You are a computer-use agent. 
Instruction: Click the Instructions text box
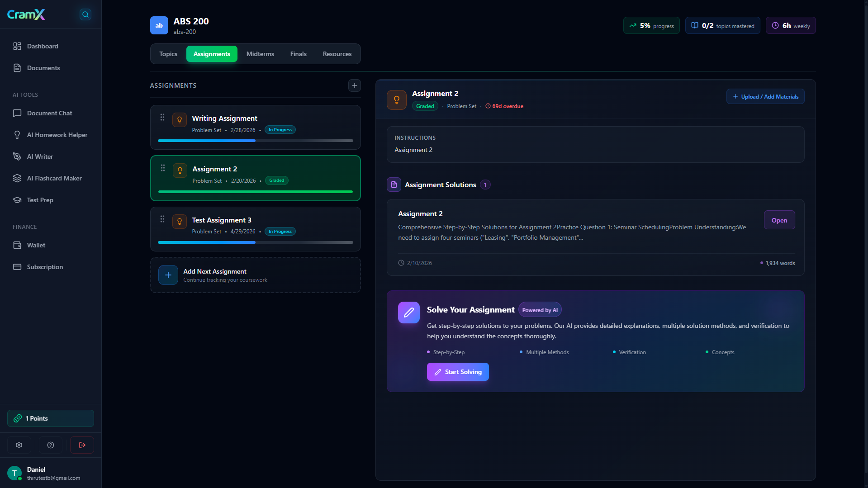(x=595, y=144)
